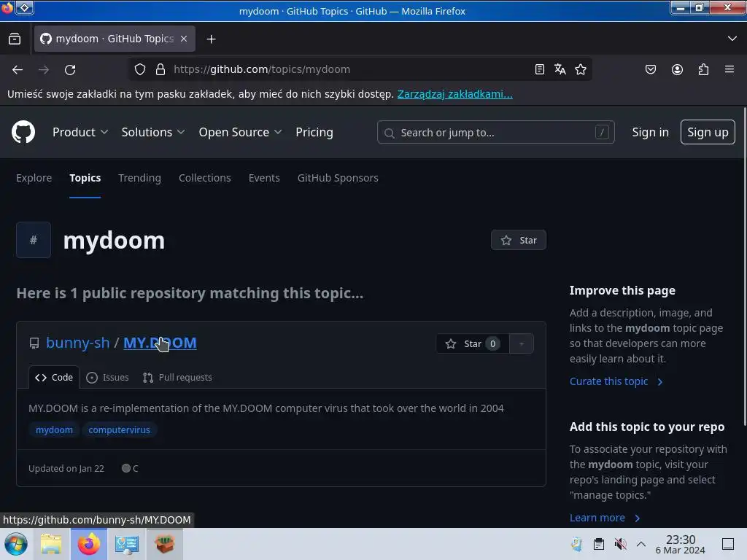Bookmark this page with the star icon
Viewport: 747px width, 560px height.
(x=580, y=69)
